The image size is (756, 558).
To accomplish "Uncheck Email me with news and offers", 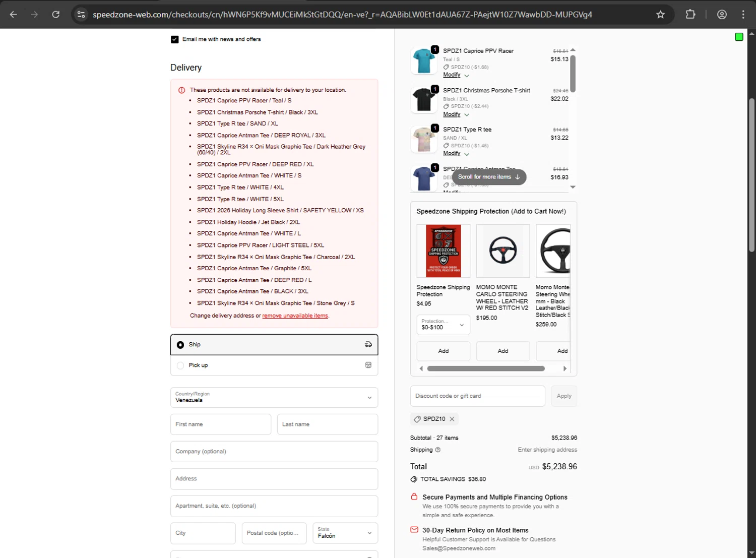I will 175,39.
